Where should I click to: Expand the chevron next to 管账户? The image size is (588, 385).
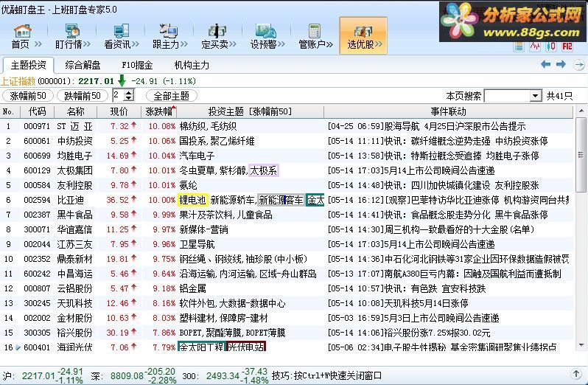point(329,44)
